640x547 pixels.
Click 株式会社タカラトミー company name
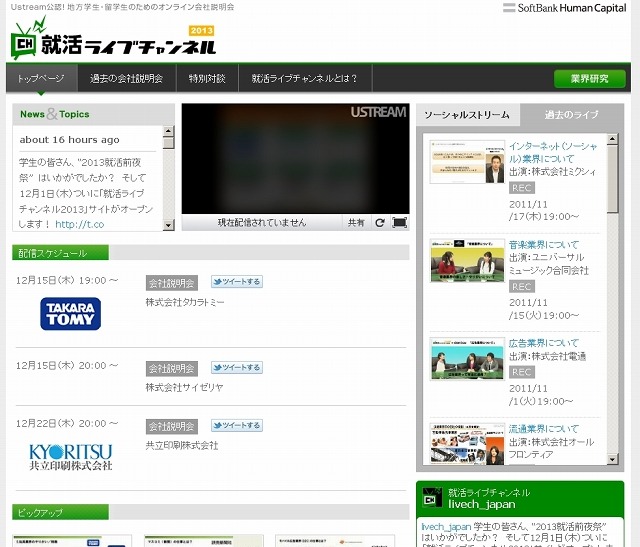(185, 302)
